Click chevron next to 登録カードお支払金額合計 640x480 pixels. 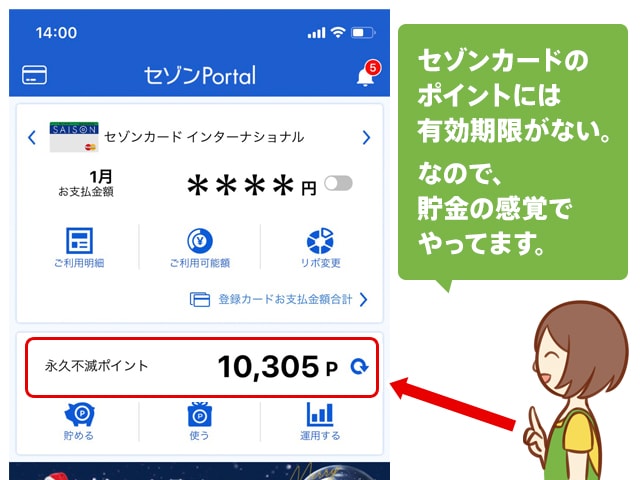coord(364,300)
